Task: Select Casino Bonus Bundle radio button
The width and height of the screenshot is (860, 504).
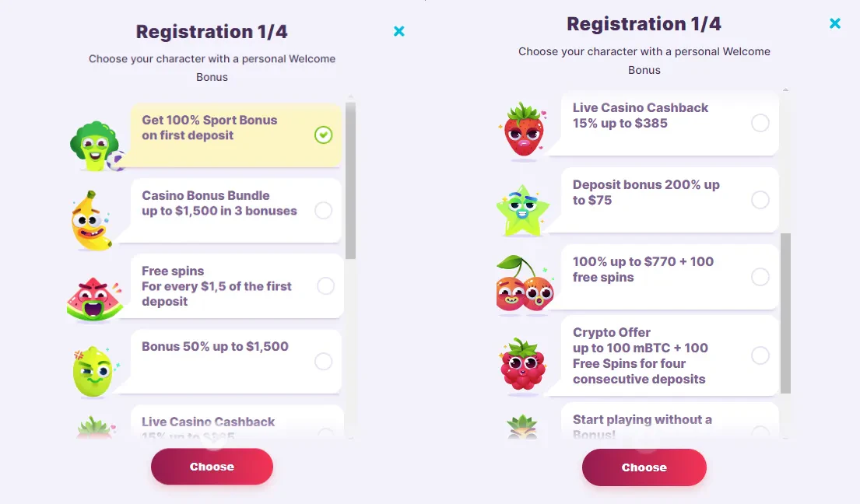Action: tap(324, 210)
